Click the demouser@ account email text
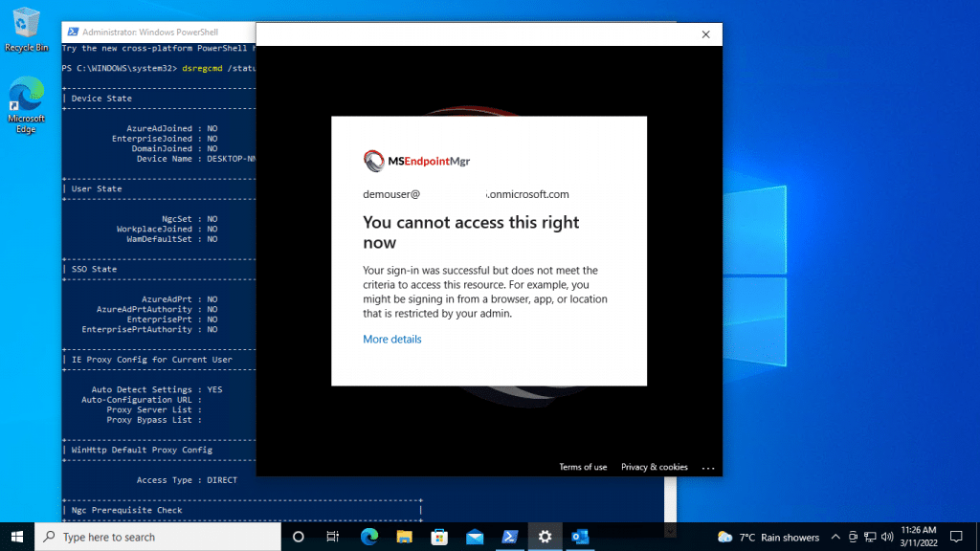Image resolution: width=980 pixels, height=551 pixels. (x=466, y=194)
